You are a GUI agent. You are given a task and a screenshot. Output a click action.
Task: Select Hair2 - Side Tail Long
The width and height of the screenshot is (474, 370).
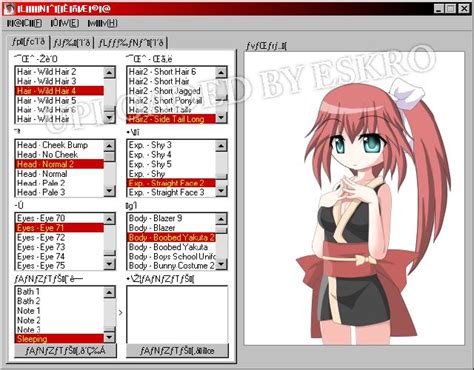pyautogui.click(x=172, y=119)
